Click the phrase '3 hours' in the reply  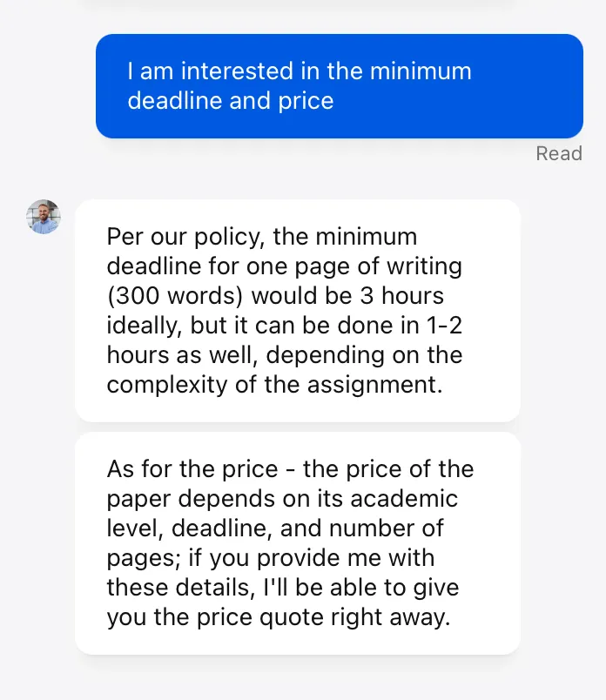pyautogui.click(x=402, y=295)
